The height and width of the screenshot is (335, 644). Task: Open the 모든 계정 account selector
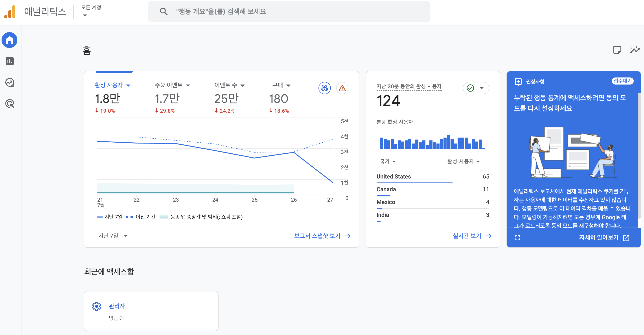pos(91,11)
